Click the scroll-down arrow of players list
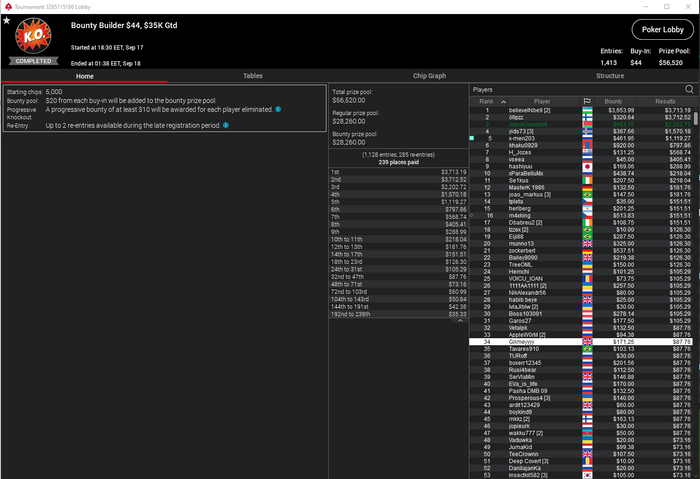This screenshot has height=479, width=700. [696, 476]
